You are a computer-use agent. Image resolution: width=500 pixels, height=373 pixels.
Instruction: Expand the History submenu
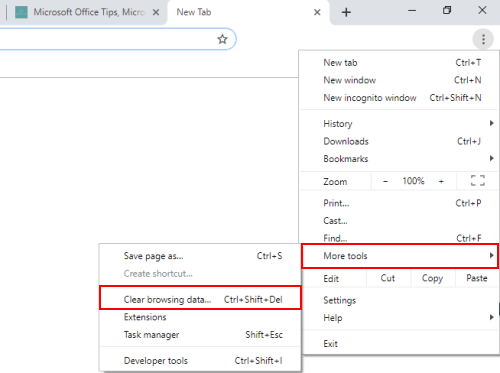tap(399, 123)
